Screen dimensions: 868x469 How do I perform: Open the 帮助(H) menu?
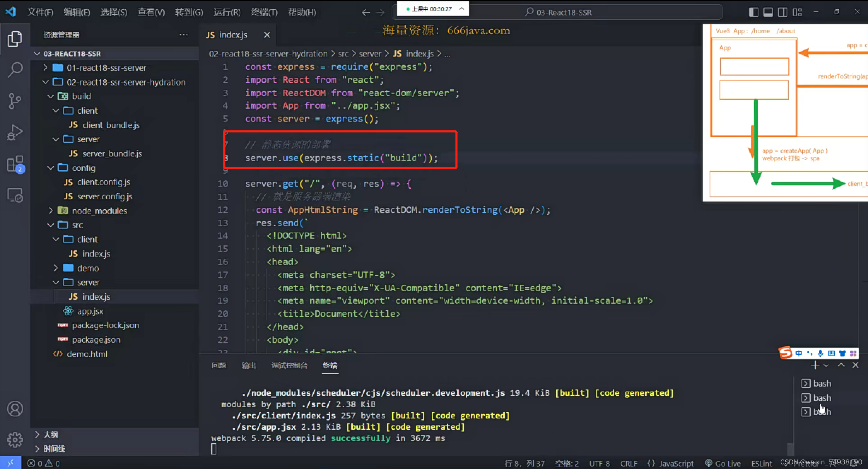[x=302, y=12]
